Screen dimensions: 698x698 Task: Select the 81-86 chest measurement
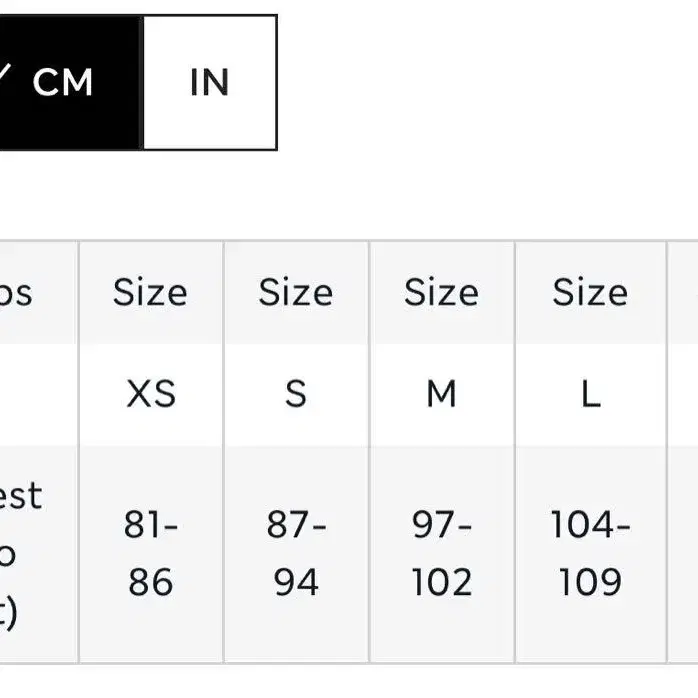pyautogui.click(x=151, y=553)
